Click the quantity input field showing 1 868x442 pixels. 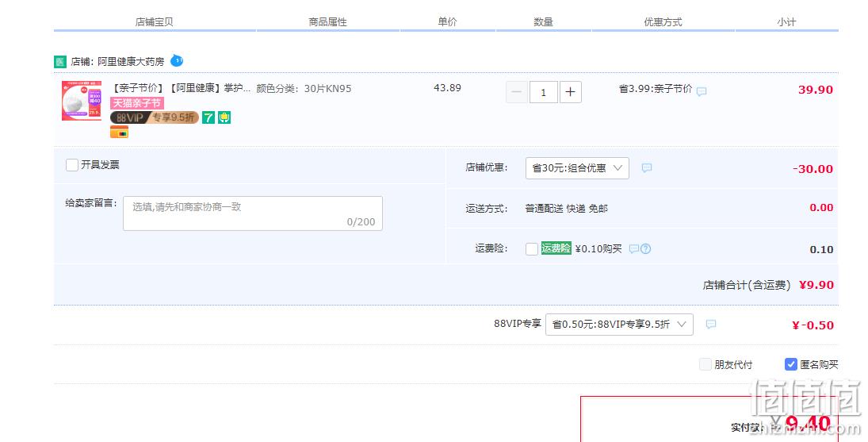coord(543,92)
